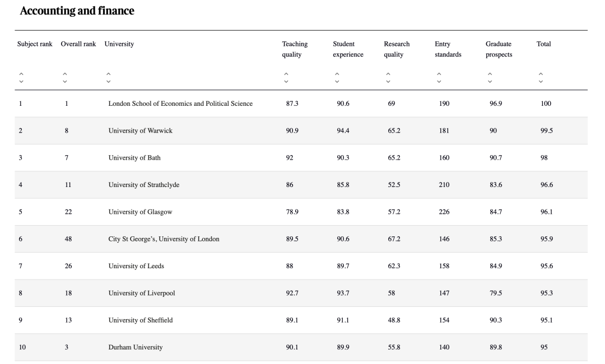Select University of Warwick row
Screen dimensions: 605x364
click(x=141, y=130)
